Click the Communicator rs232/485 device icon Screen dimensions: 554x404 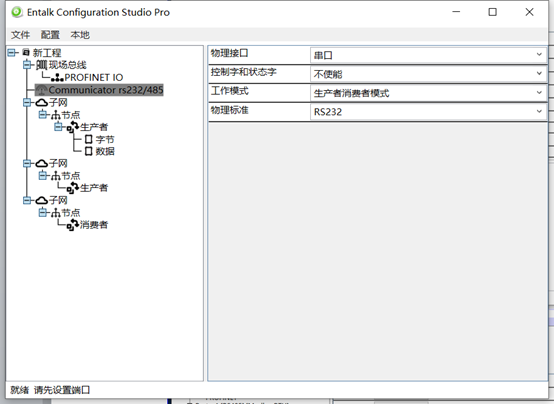[42, 90]
